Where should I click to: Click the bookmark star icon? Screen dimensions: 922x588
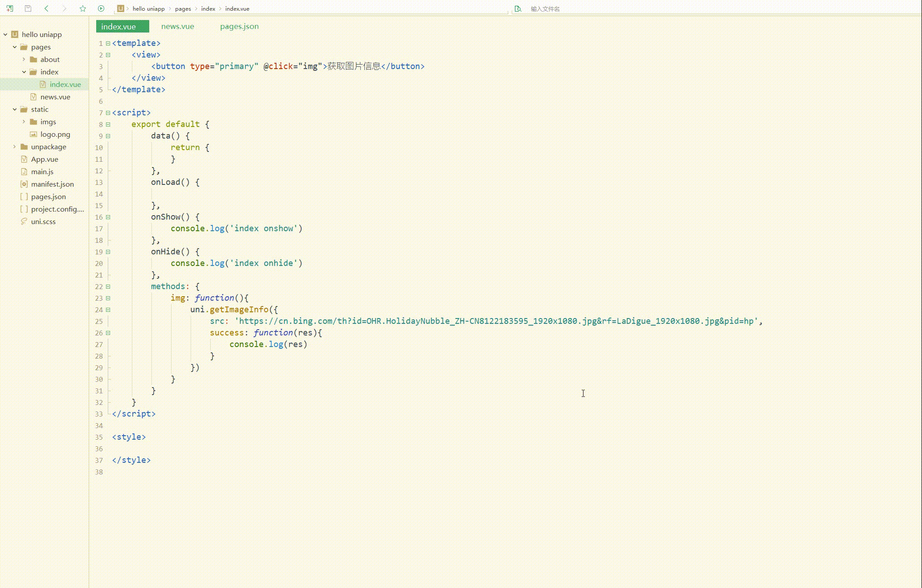[x=83, y=8]
